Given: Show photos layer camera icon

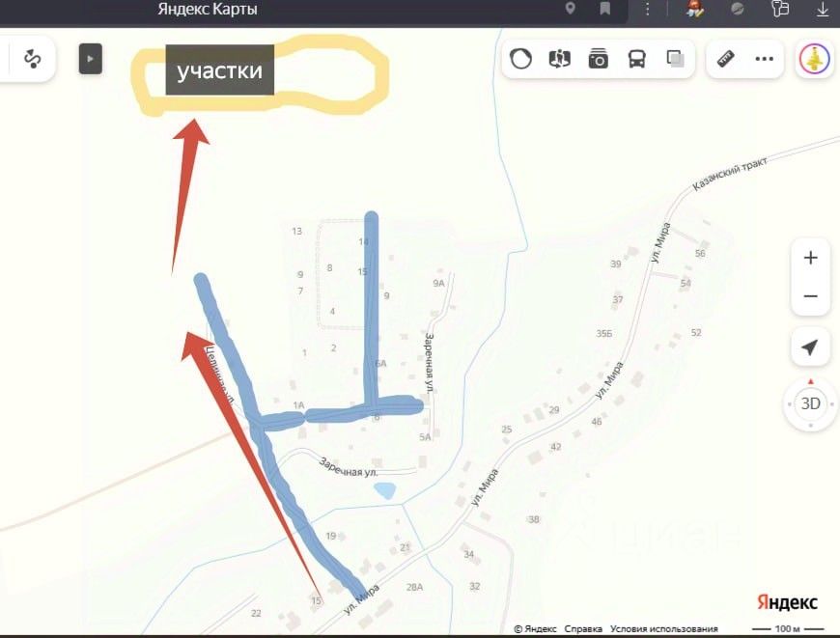Looking at the screenshot, I should [x=598, y=58].
